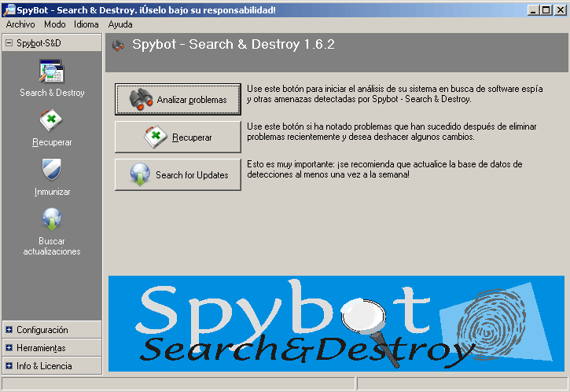Open the Idioma menu
The image size is (570, 392).
click(x=86, y=24)
